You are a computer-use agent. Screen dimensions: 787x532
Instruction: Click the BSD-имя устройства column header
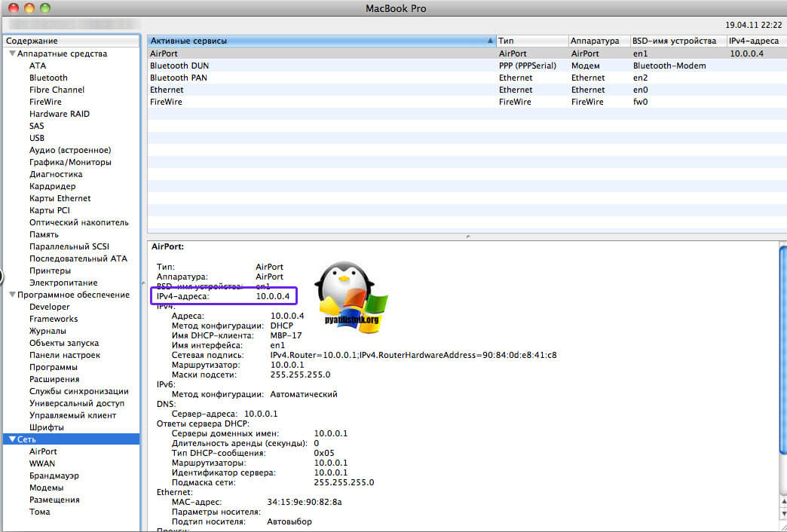[677, 41]
